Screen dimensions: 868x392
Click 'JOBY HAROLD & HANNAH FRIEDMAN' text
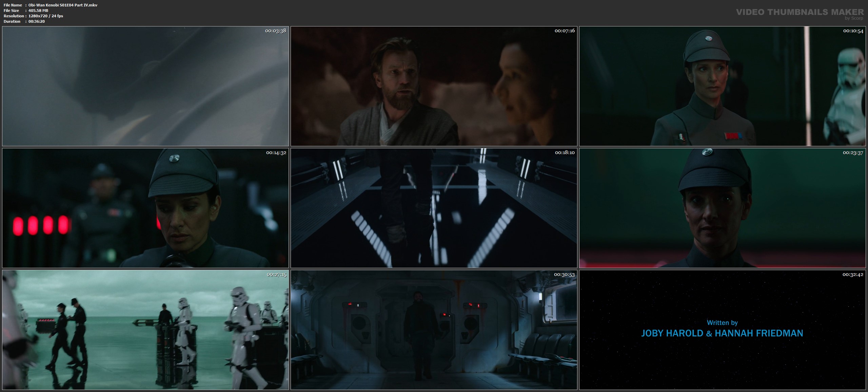(x=722, y=333)
